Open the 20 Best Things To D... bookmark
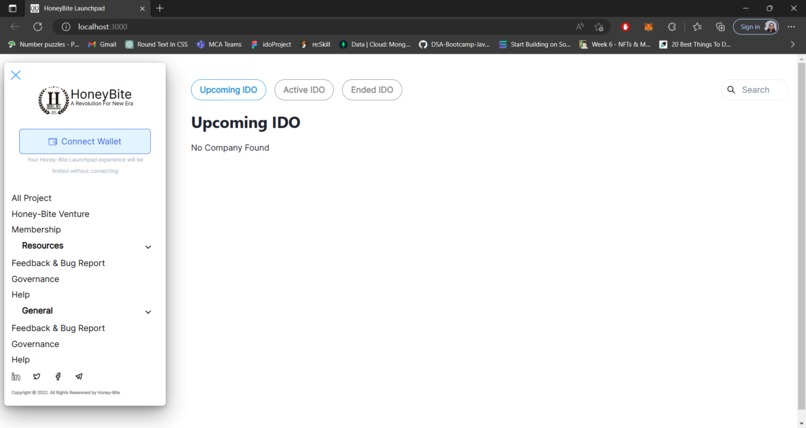The width and height of the screenshot is (806, 428). point(695,45)
